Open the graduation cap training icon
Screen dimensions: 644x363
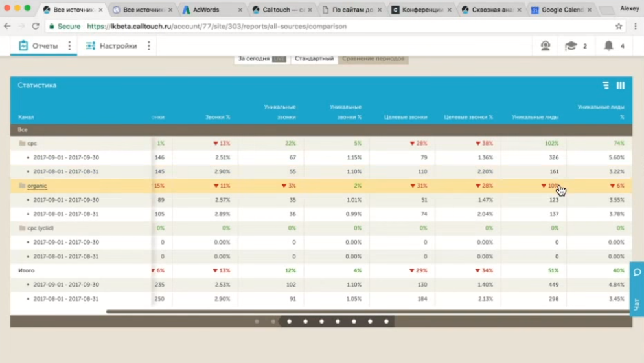click(x=571, y=45)
